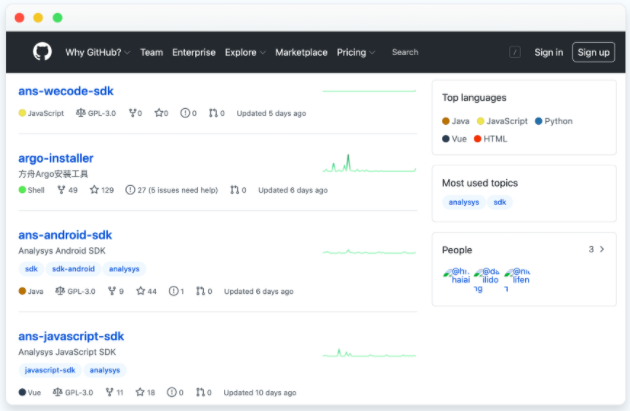Viewport: 630px width, 411px height.
Task: Open Marketplace from the navbar
Action: coord(301,52)
